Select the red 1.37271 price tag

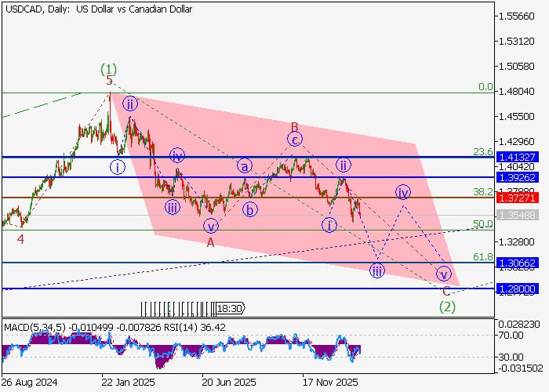(515, 198)
